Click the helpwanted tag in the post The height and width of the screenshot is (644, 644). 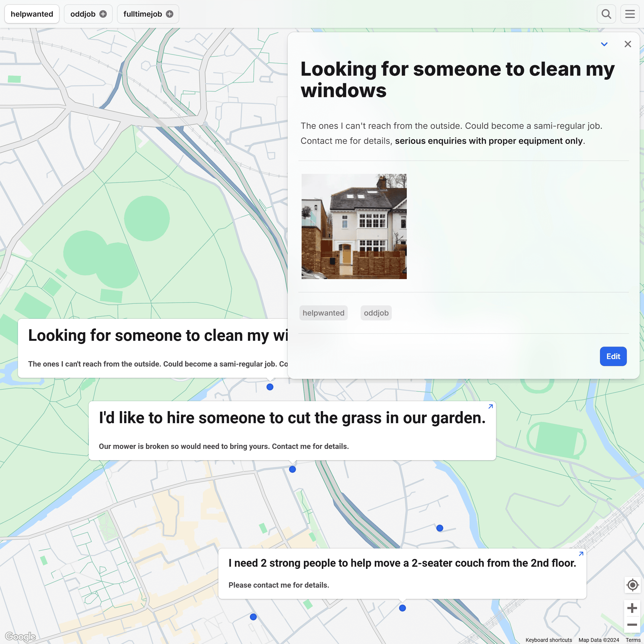coord(323,313)
